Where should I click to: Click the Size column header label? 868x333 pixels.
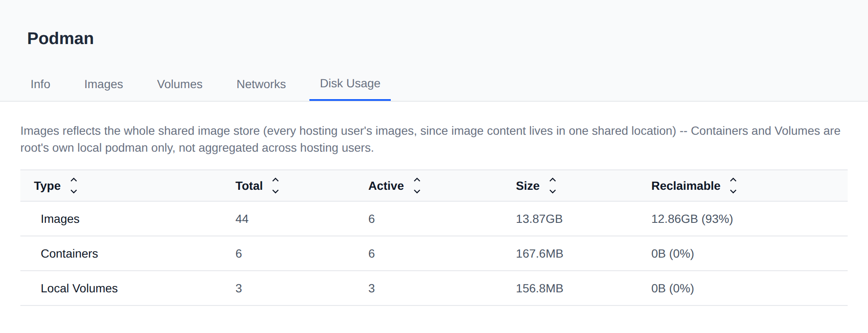[528, 186]
